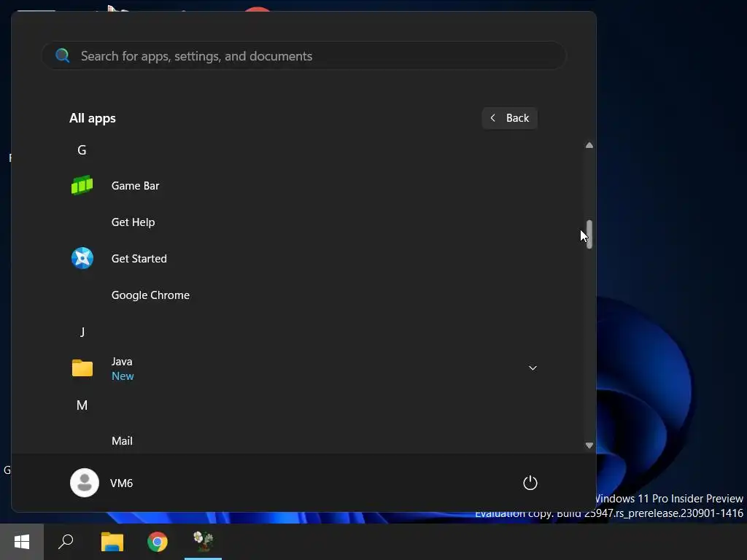Viewport: 747px width, 560px height.
Task: Launch Get Started compass icon
Action: pos(82,258)
